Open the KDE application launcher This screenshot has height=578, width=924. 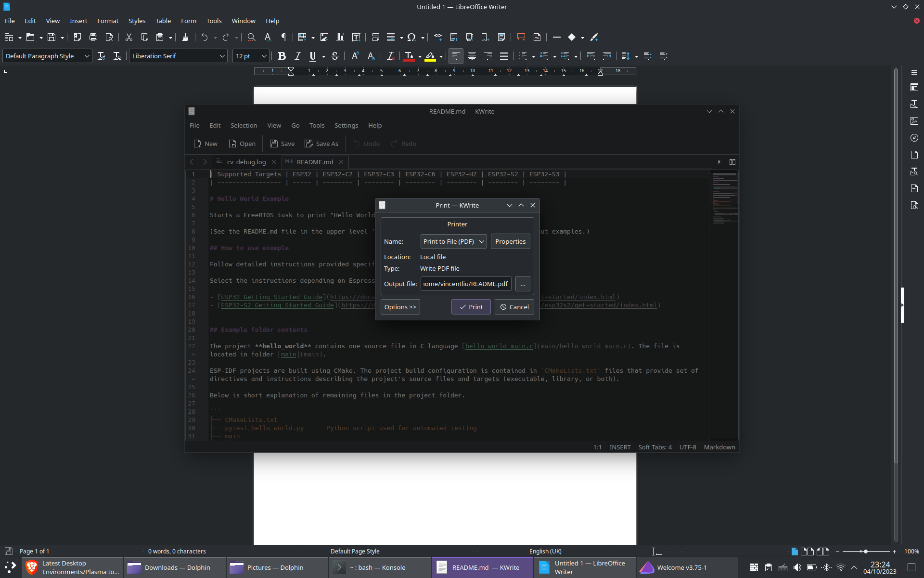11,567
